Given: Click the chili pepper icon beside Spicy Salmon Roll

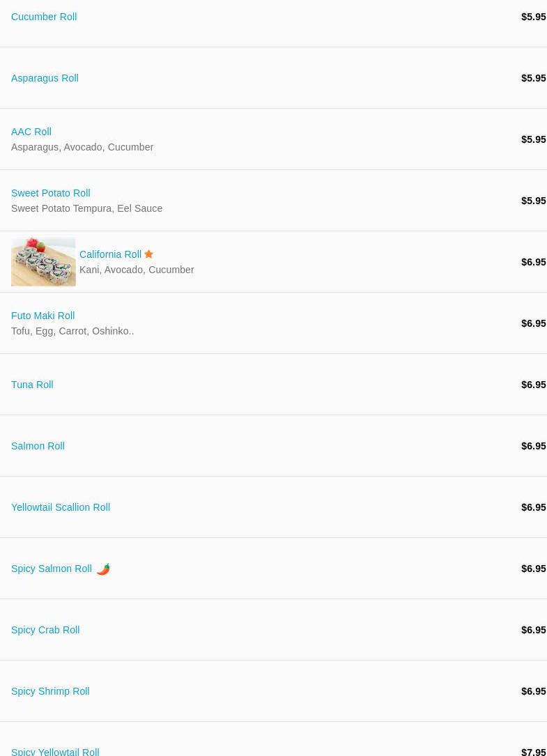Looking at the screenshot, I should (103, 569).
